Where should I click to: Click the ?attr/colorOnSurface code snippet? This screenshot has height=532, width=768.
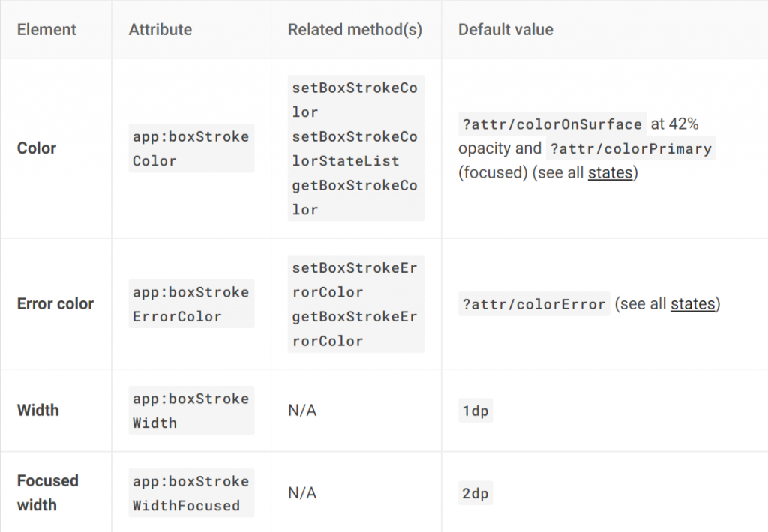click(552, 124)
